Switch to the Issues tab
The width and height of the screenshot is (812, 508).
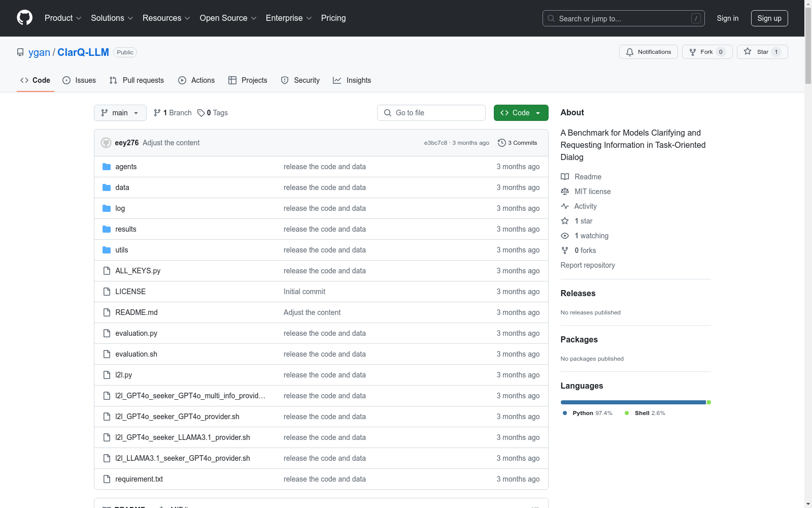click(x=79, y=80)
